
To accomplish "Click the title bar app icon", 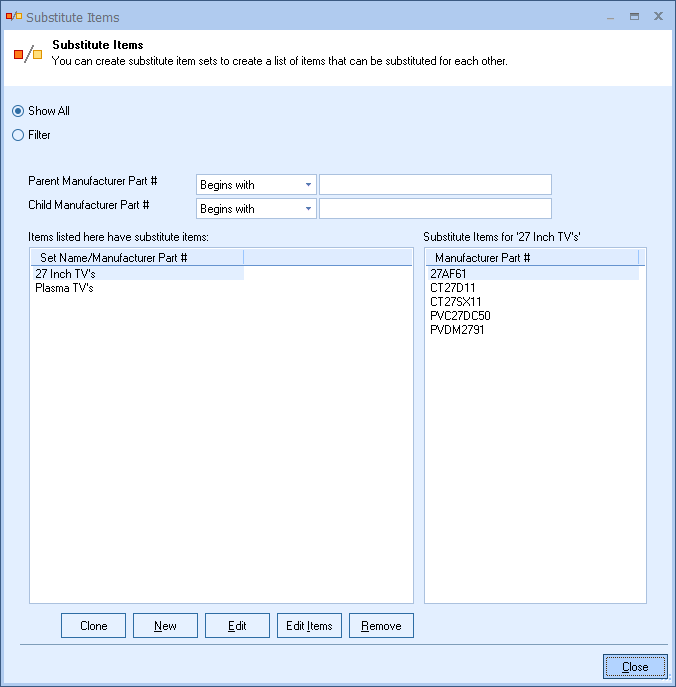I will 13,17.
